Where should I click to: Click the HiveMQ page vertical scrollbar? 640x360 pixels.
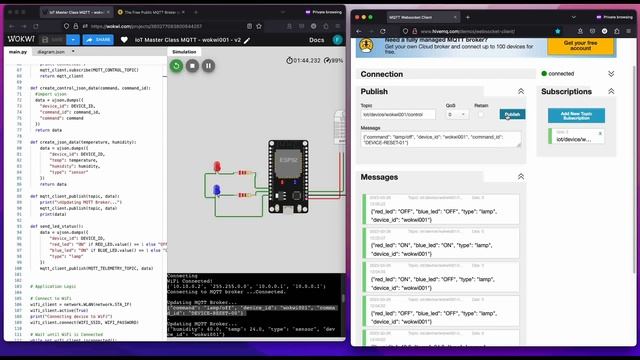pyautogui.click(x=635, y=169)
